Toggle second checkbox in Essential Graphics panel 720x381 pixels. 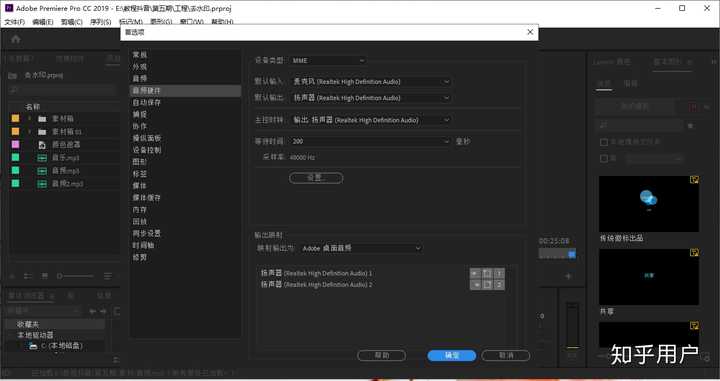click(x=604, y=158)
